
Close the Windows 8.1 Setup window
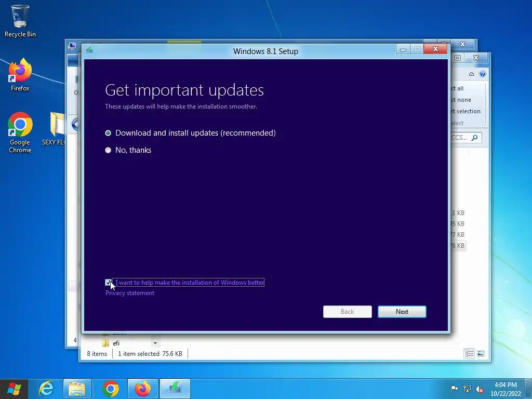436,49
